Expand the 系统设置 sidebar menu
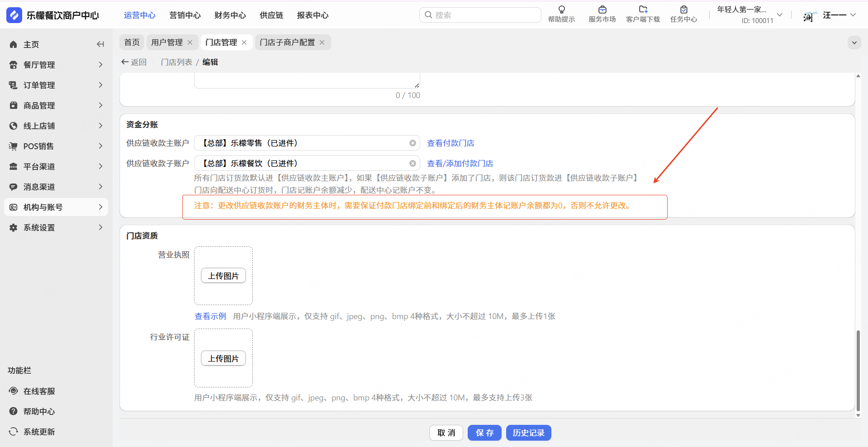The height and width of the screenshot is (447, 868). (100, 227)
